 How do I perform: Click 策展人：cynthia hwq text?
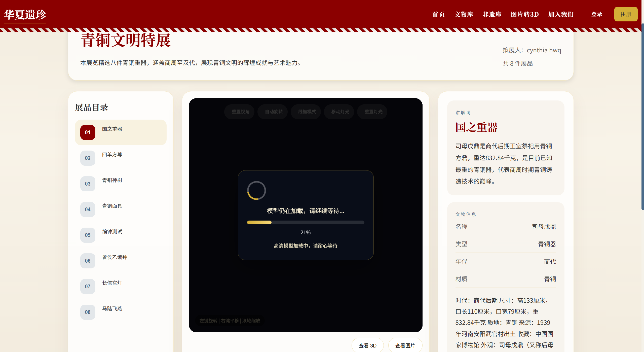coord(532,50)
